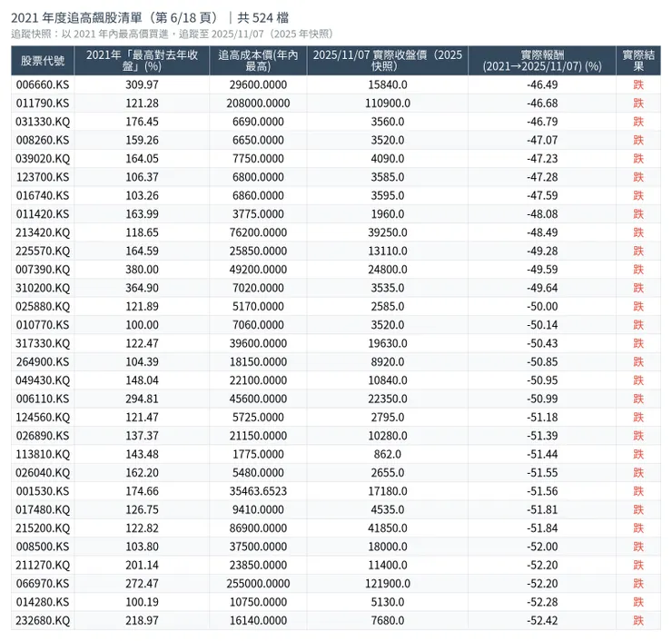
Task: Click stock code 123700.KS
Action: pos(43,177)
